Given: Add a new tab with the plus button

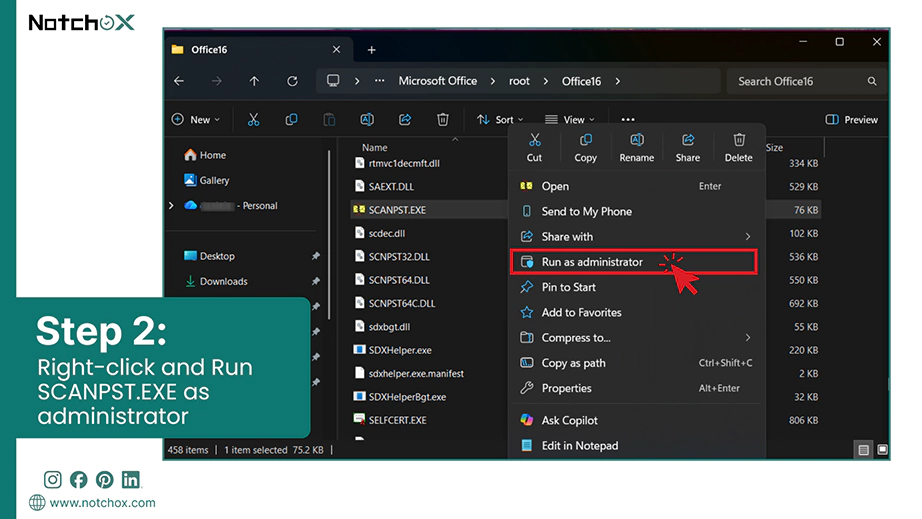Looking at the screenshot, I should [372, 50].
